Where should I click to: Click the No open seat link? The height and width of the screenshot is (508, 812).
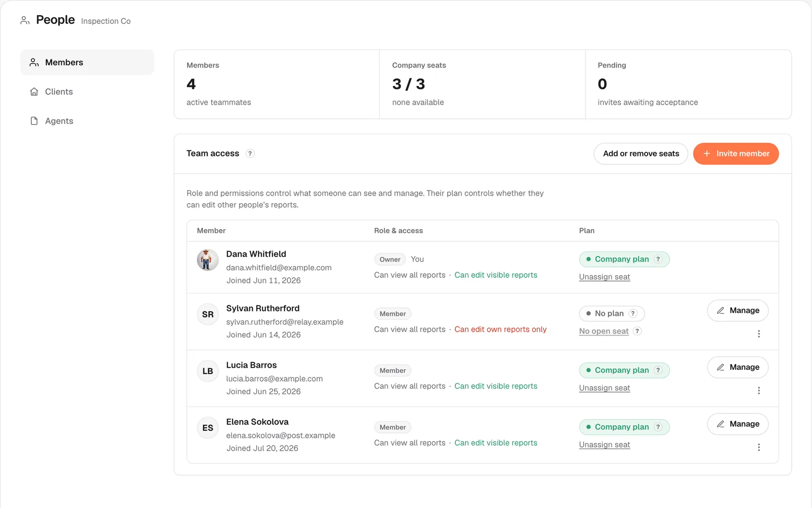[x=604, y=331]
